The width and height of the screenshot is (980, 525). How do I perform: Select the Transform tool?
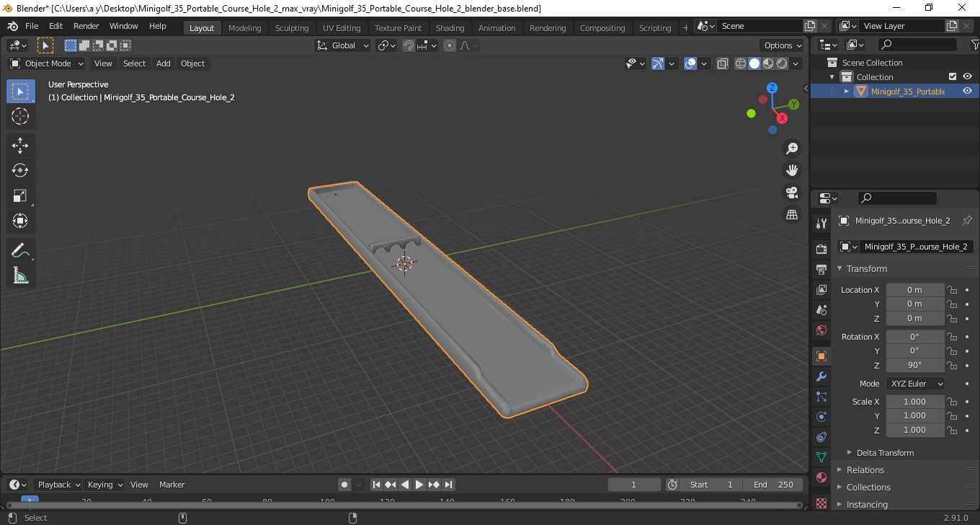point(20,221)
